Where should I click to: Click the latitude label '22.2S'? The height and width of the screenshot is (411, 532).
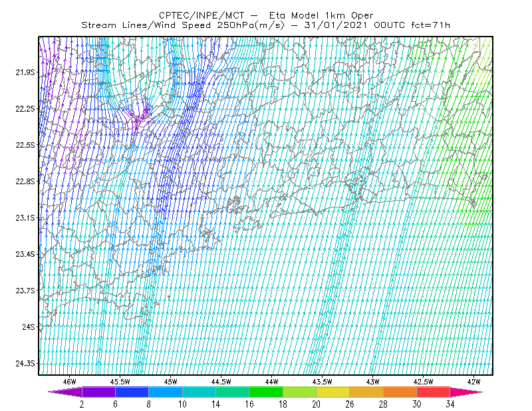[x=25, y=108]
